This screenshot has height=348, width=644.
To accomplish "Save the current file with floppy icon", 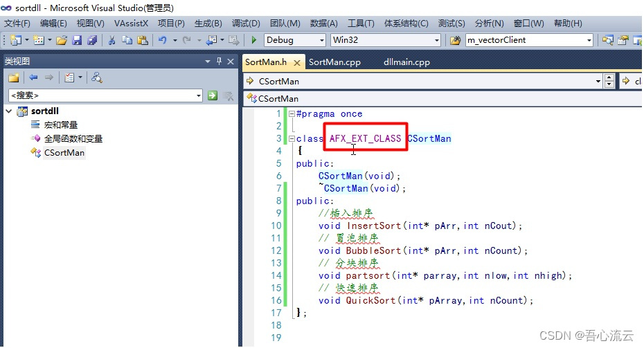I will (x=77, y=40).
